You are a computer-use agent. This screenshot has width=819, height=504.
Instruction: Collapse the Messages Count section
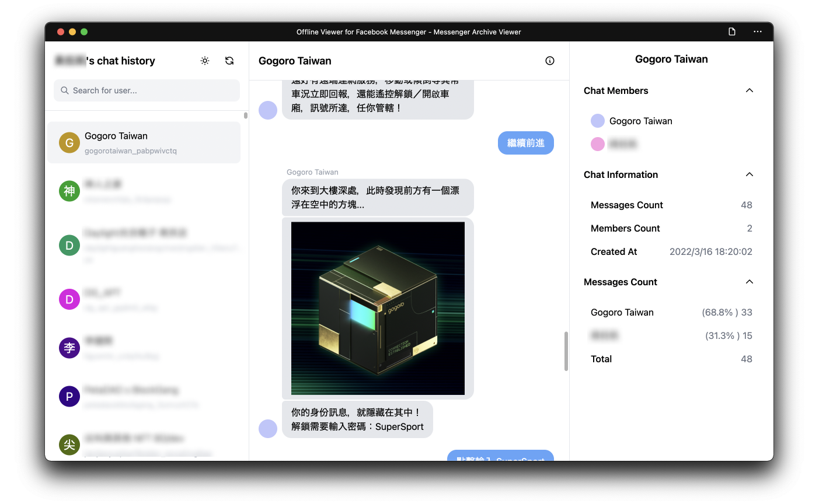[750, 282]
